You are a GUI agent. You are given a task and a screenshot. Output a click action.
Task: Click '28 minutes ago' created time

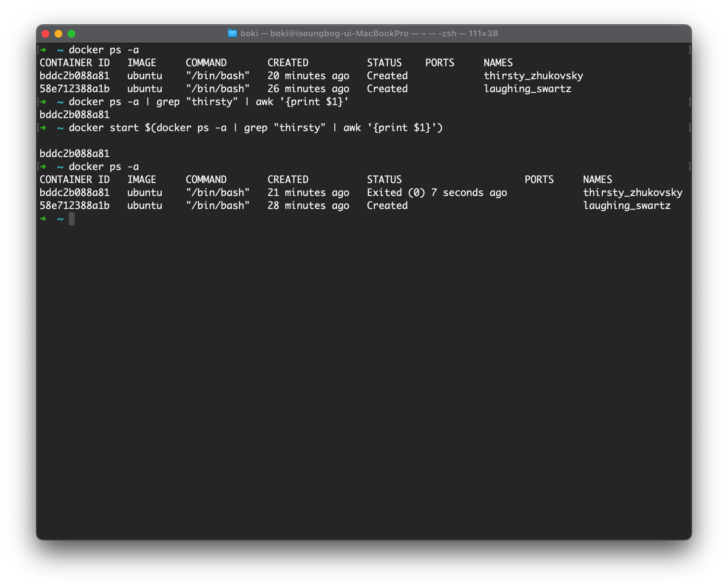pos(308,206)
